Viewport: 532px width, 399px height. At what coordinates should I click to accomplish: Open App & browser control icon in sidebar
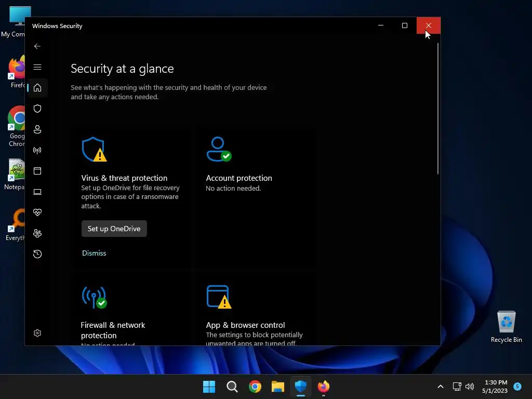click(37, 171)
